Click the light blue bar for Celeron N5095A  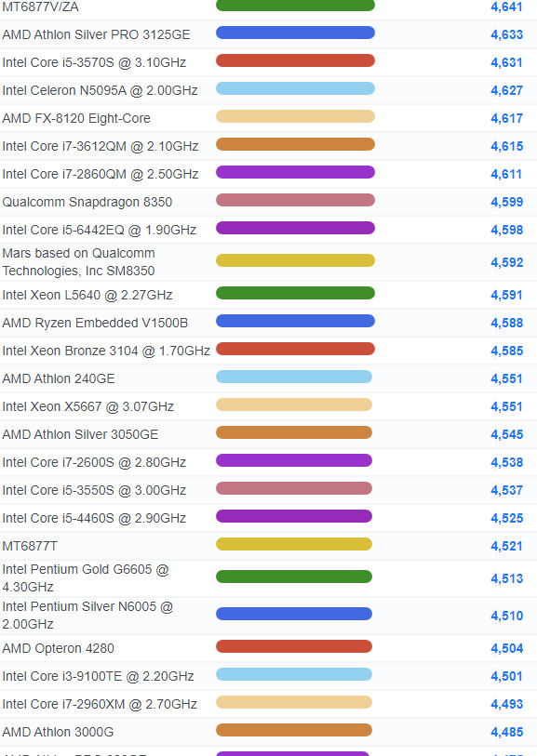pyautogui.click(x=295, y=88)
